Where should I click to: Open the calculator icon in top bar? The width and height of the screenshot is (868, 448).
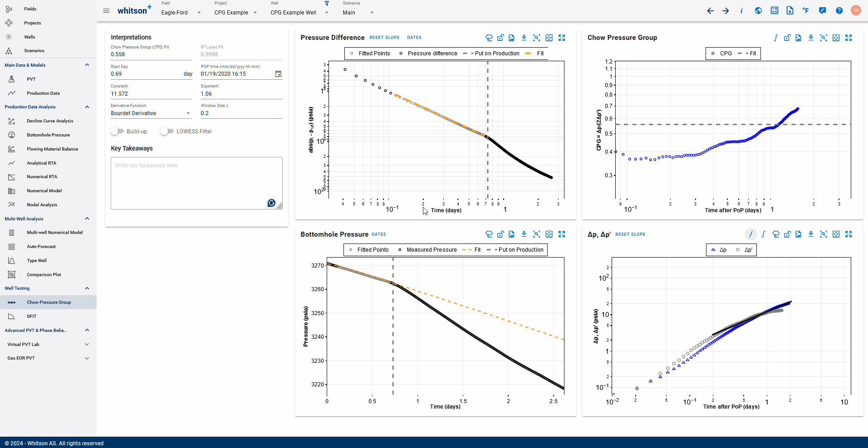click(x=775, y=11)
